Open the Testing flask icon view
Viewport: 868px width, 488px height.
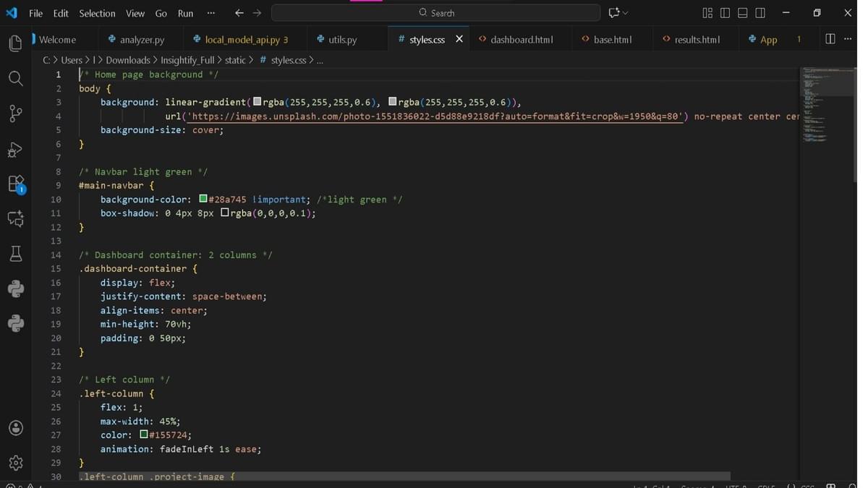[15, 253]
